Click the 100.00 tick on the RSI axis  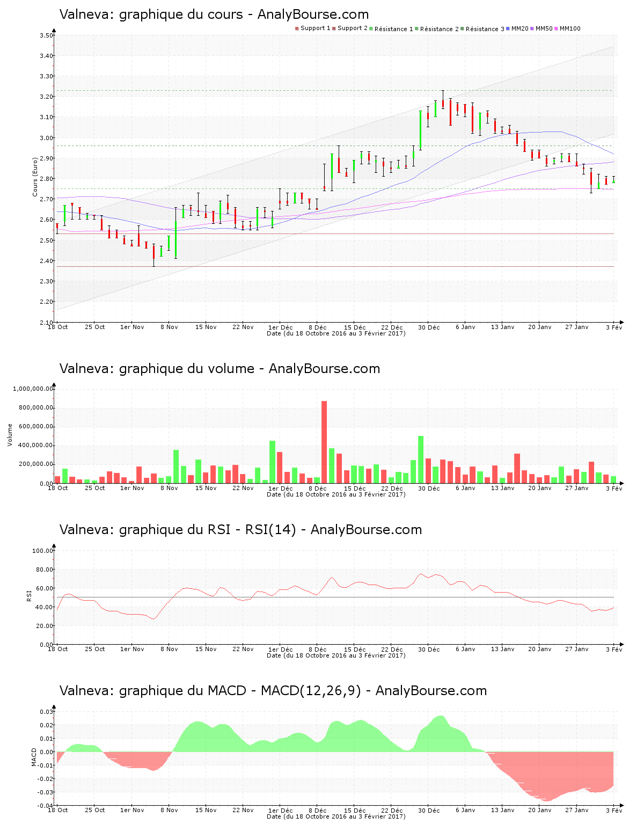43,551
